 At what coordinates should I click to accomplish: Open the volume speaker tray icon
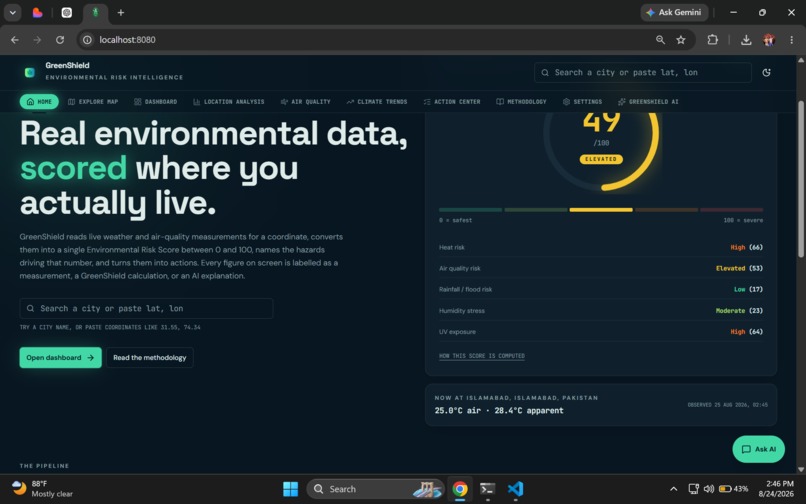(709, 489)
